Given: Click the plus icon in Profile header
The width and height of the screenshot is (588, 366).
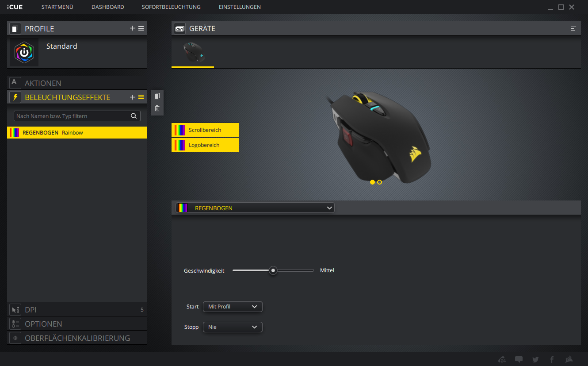Looking at the screenshot, I should (132, 28).
